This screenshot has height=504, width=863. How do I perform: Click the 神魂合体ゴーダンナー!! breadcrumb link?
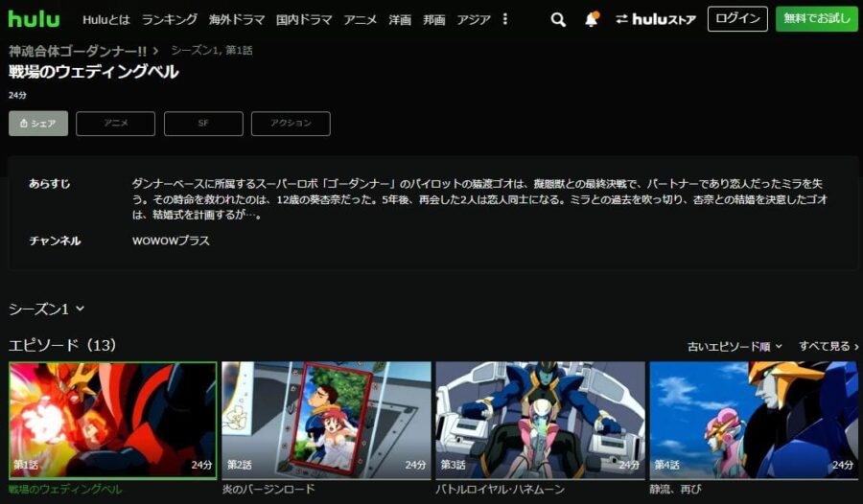point(78,51)
